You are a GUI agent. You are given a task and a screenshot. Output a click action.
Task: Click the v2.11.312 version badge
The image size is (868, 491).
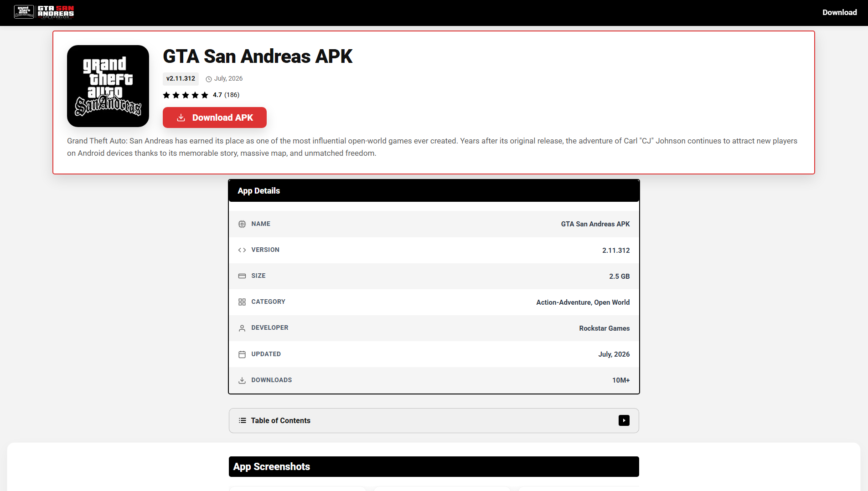[x=181, y=78]
